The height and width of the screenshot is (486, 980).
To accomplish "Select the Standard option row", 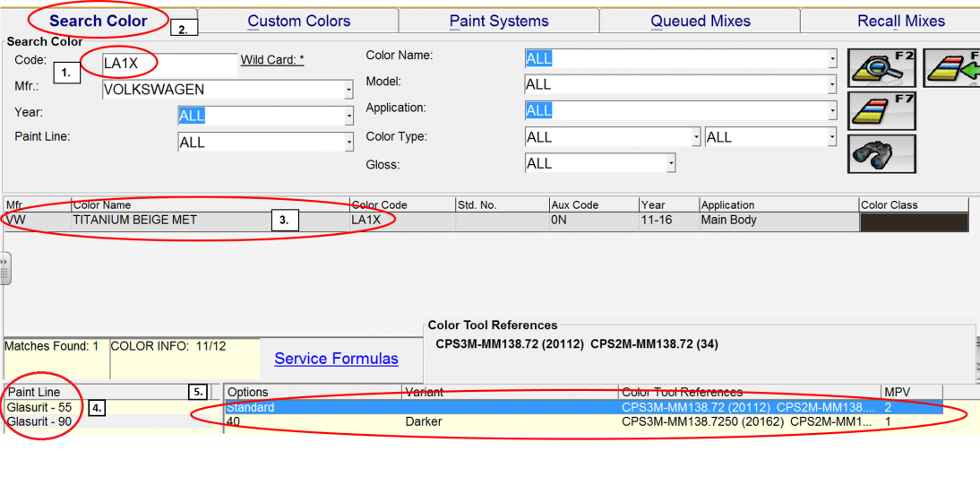I will [584, 407].
